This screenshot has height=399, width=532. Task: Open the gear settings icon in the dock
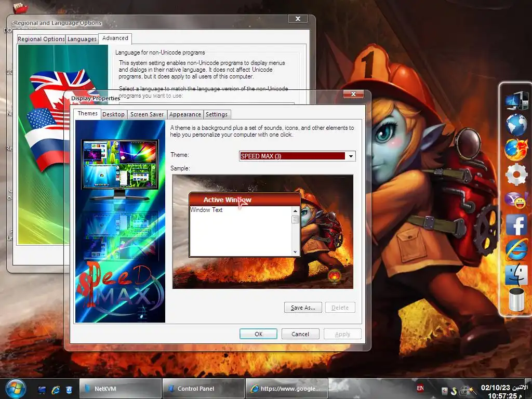(x=516, y=175)
